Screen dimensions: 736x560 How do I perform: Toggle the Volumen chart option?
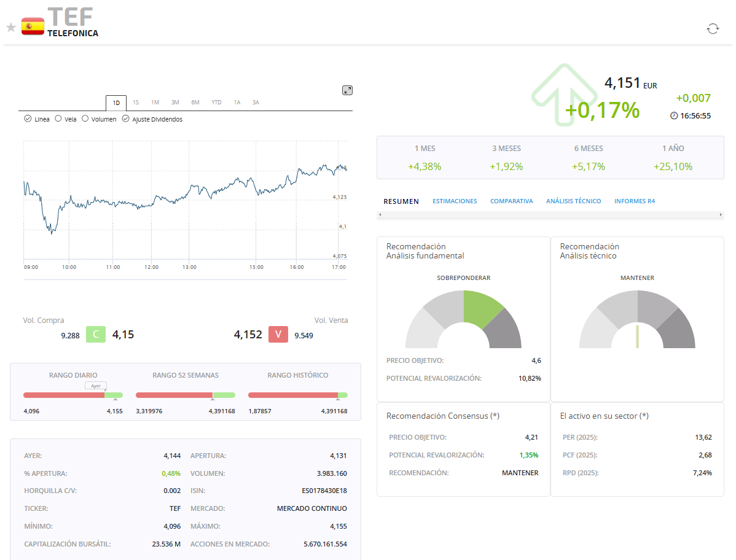(85, 119)
